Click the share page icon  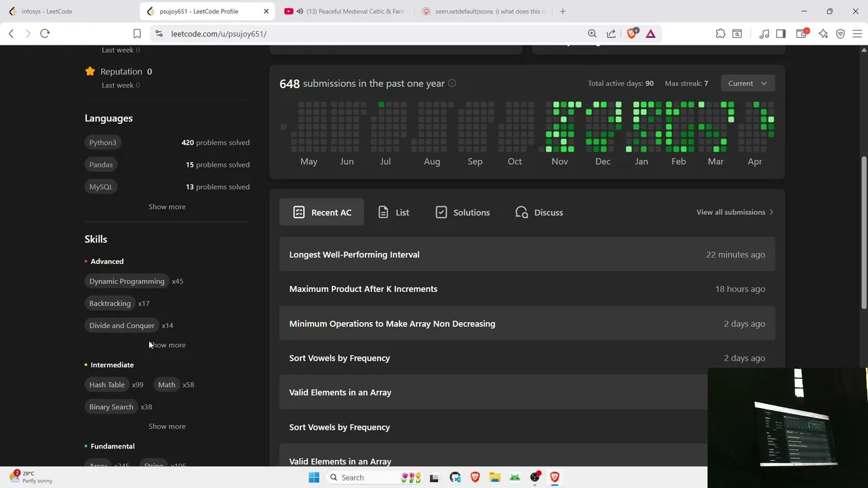pos(611,33)
